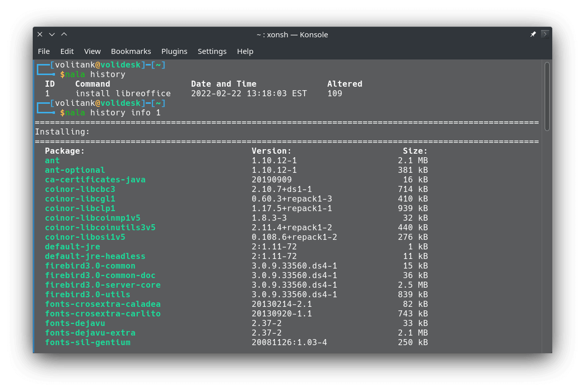Click the 'Installing:' section heading
The image size is (585, 392).
(63, 132)
